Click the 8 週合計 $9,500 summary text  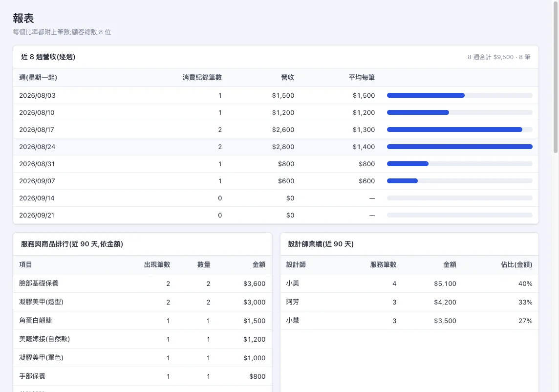click(499, 57)
